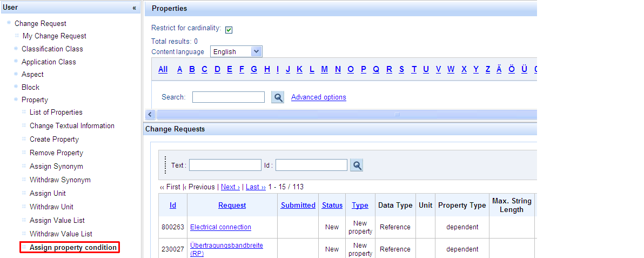644x258 pixels.
Task: Sort table by Status column
Action: click(x=332, y=205)
